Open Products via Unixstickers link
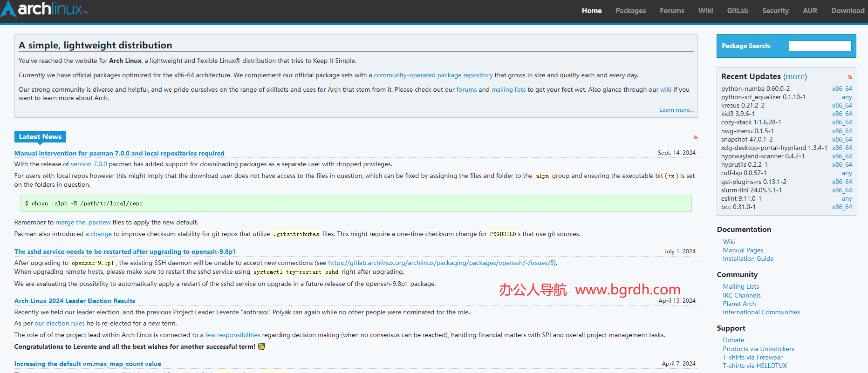 coord(758,349)
